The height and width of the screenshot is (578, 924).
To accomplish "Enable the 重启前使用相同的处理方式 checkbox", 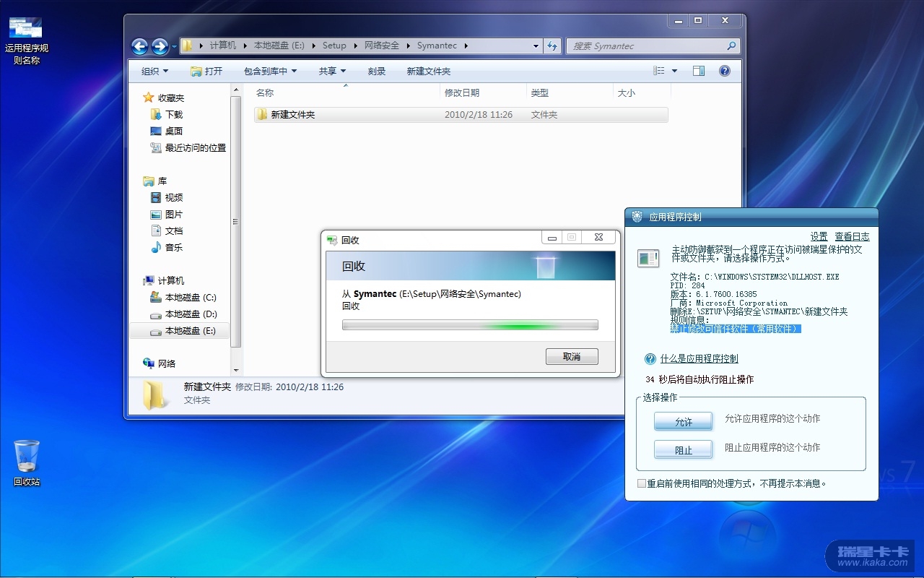I will 642,483.
